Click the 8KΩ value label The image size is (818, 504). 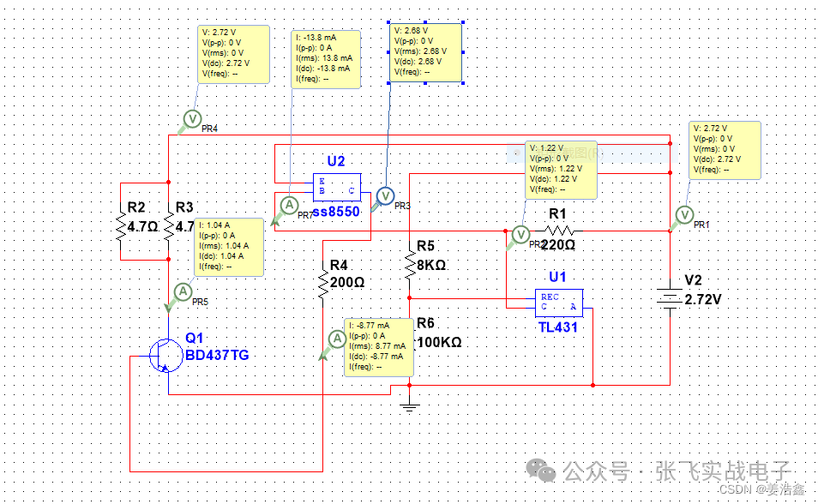(x=431, y=265)
